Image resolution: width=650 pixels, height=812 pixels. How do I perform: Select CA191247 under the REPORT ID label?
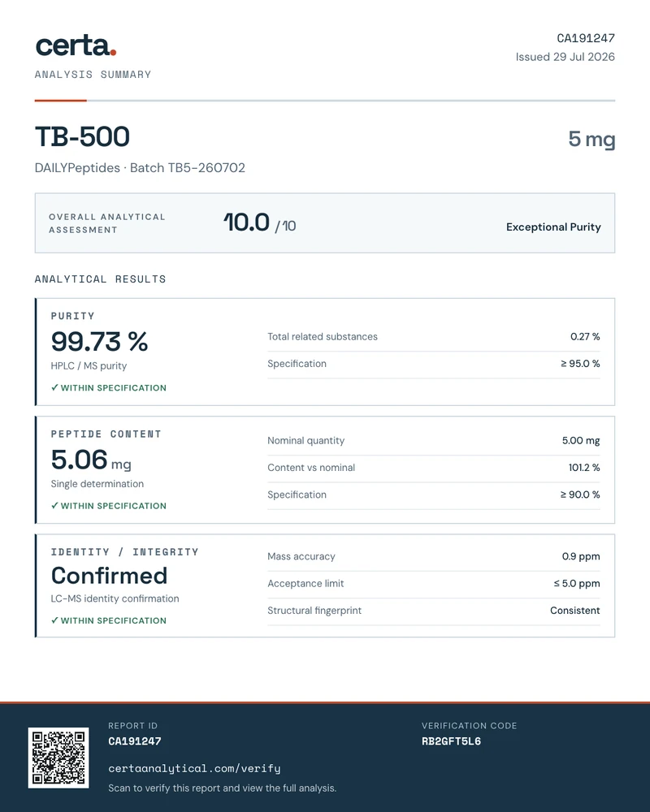(135, 741)
